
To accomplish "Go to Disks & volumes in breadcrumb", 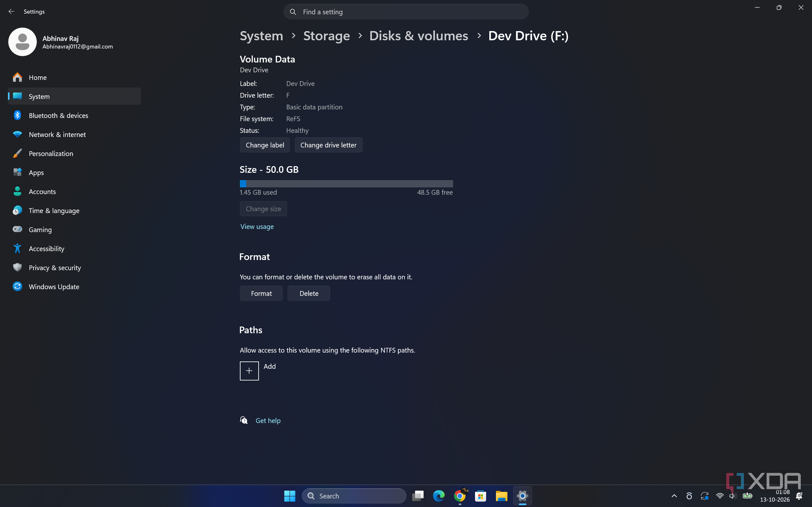I will click(x=419, y=36).
